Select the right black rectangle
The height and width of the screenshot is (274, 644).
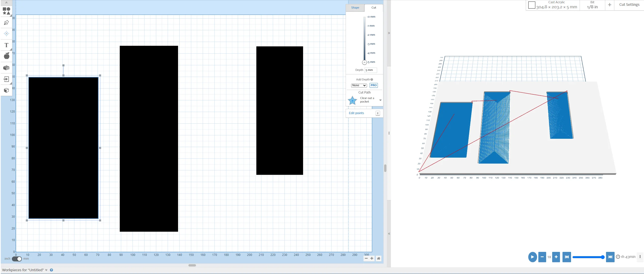(279, 110)
